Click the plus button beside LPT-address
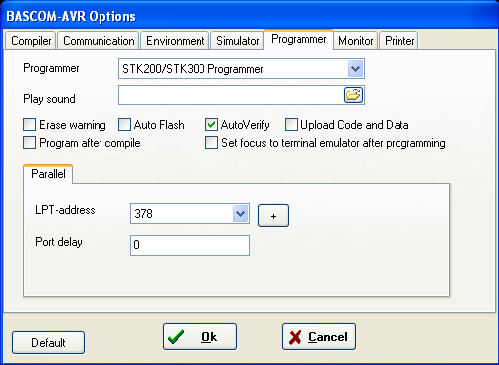The image size is (499, 365). 273,216
